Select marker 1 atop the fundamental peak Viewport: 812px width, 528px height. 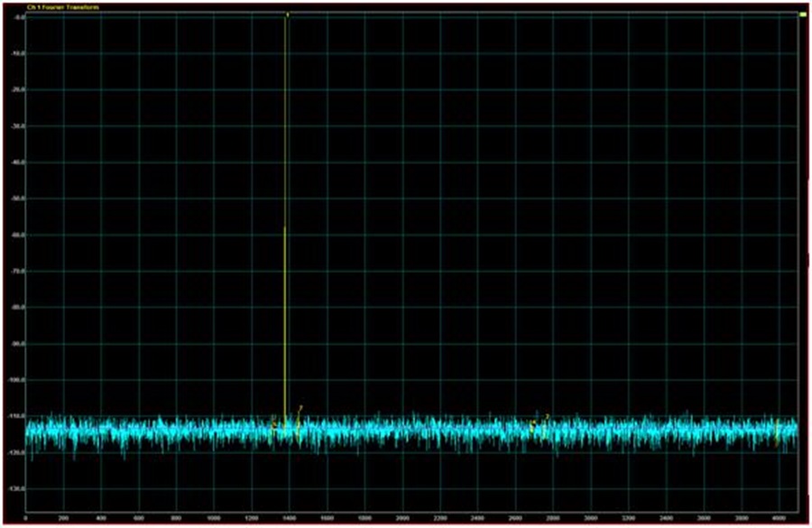288,14
